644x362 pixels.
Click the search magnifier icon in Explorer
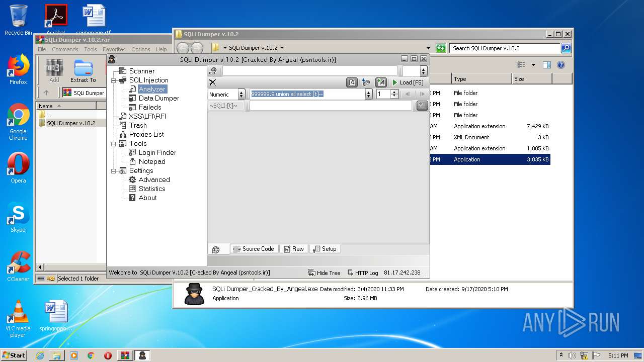(566, 48)
